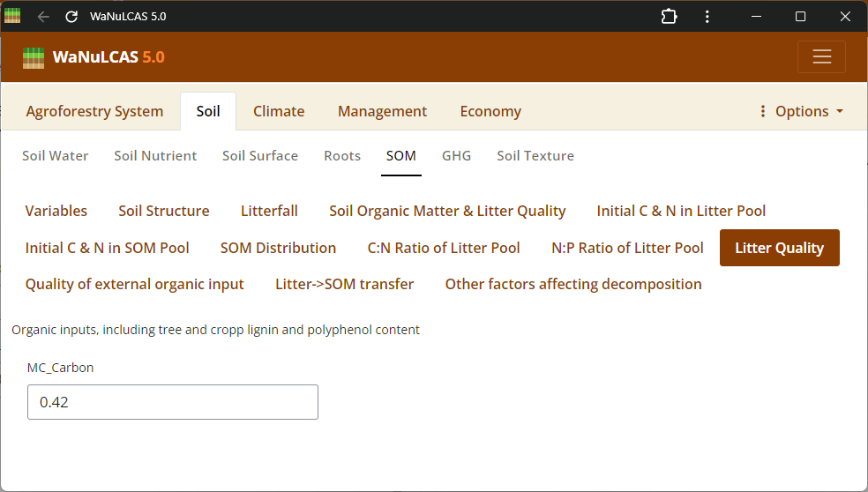The width and height of the screenshot is (868, 492).
Task: Open the Soil Water subtab
Action: (x=56, y=156)
